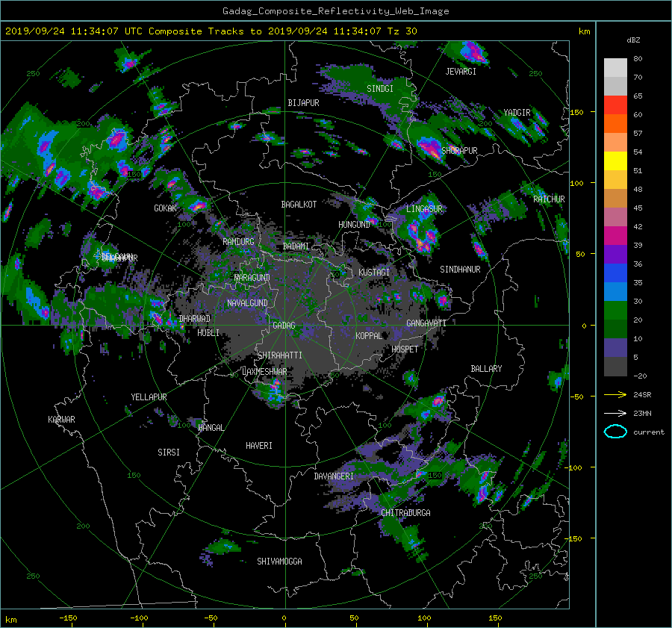Select the YELLAPUR label

pos(149,397)
